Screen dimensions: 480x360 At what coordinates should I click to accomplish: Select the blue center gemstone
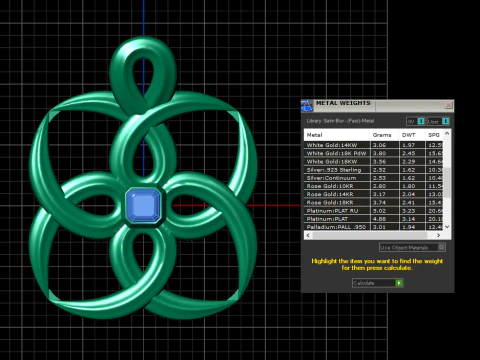click(x=144, y=205)
